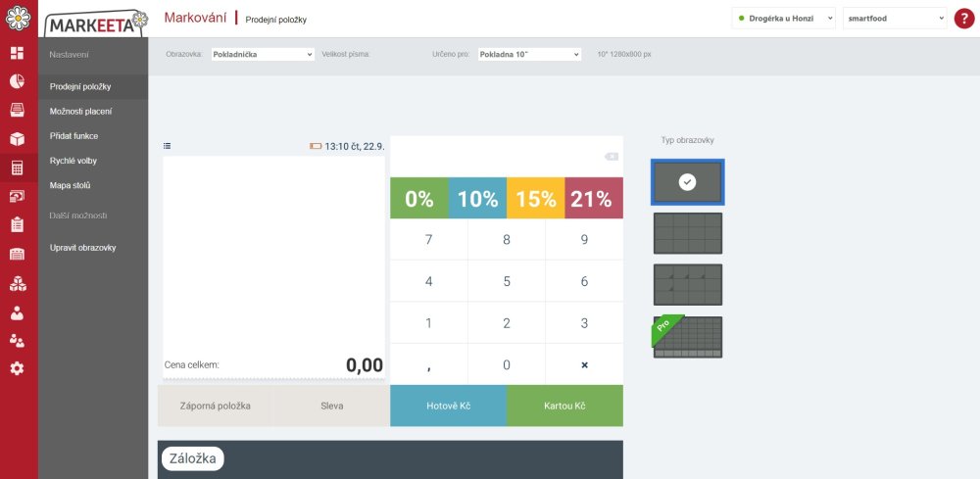Open the product box icon in sidebar
Viewport: 980px width, 479px height.
click(17, 139)
